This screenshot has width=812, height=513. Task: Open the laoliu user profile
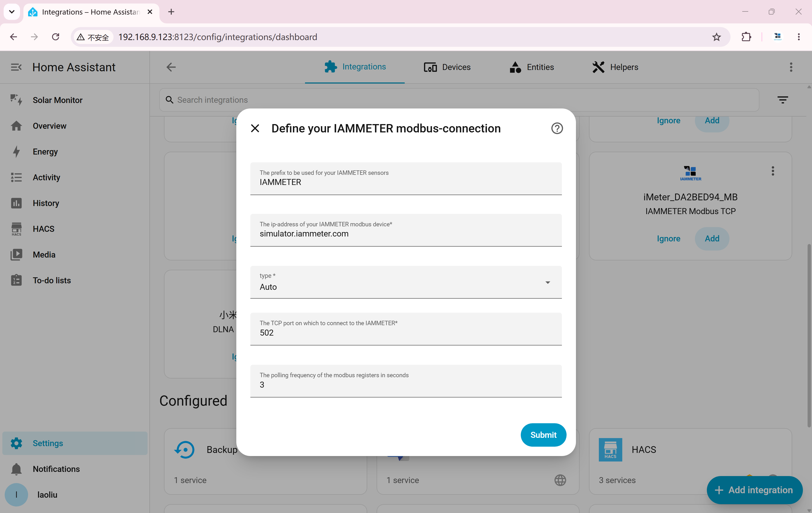[x=75, y=495]
